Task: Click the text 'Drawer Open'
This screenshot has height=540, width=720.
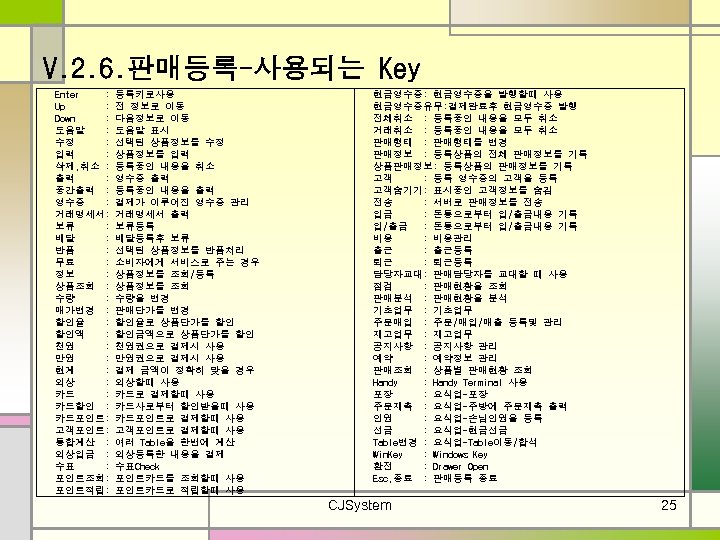Action: pos(460,466)
